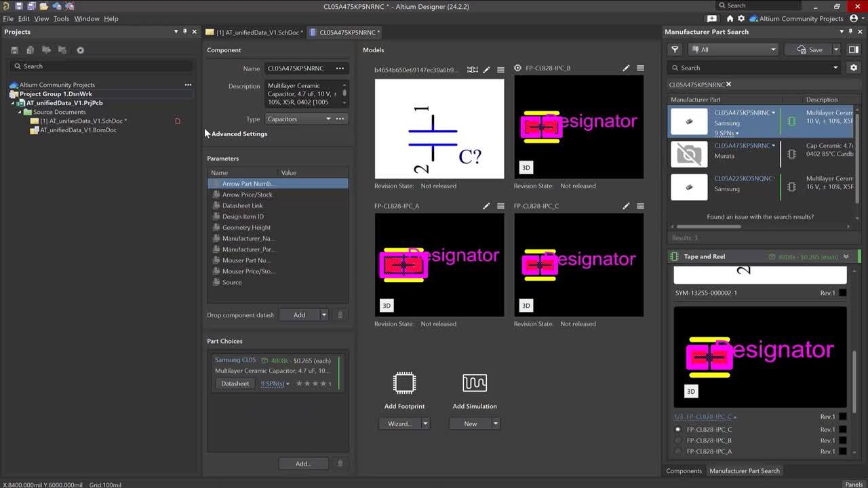Viewport: 868px width, 488px height.
Task: Remove the CL05A475KP5NRNC search tag
Action: pyautogui.click(x=729, y=85)
